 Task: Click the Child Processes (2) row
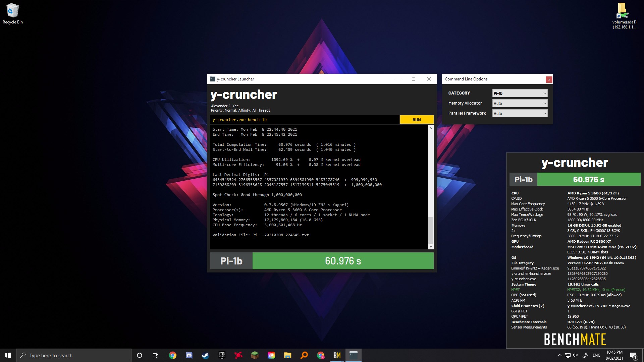pos(571,306)
